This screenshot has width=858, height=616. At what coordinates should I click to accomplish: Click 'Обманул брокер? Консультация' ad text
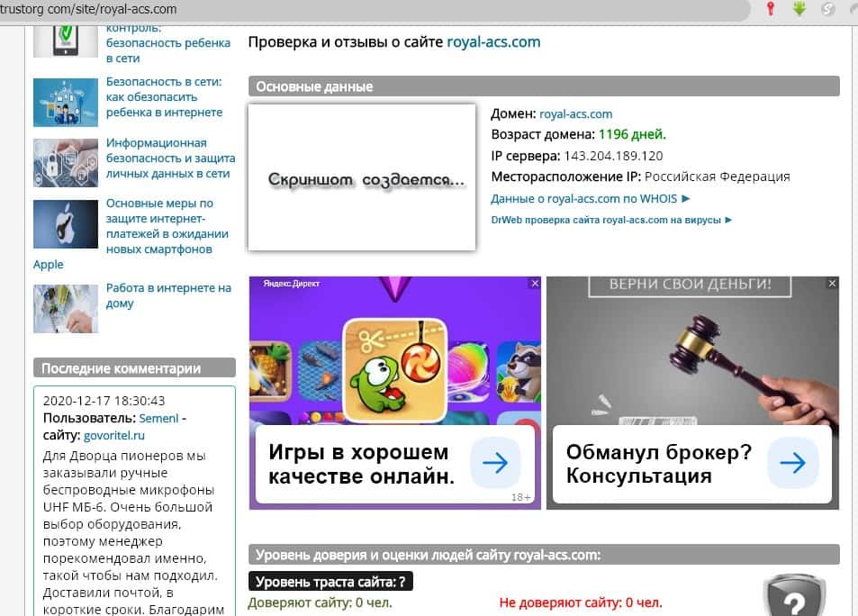pyautogui.click(x=659, y=465)
